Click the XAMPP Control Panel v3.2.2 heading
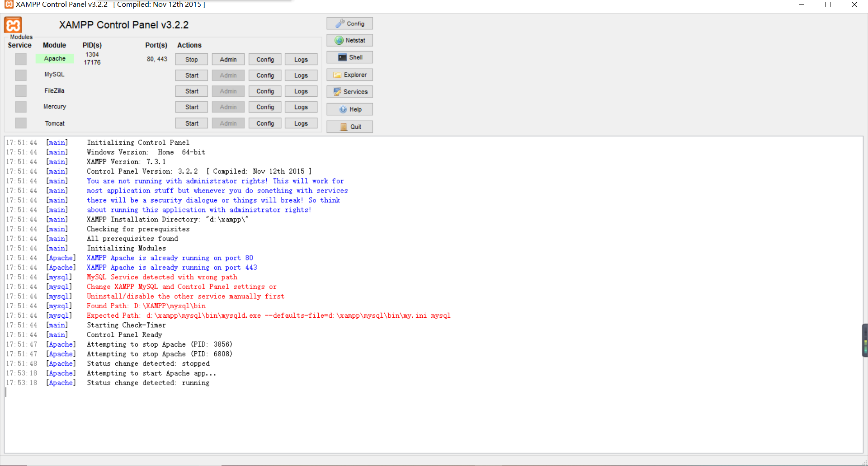Viewport: 868px width, 466px height. pos(124,25)
